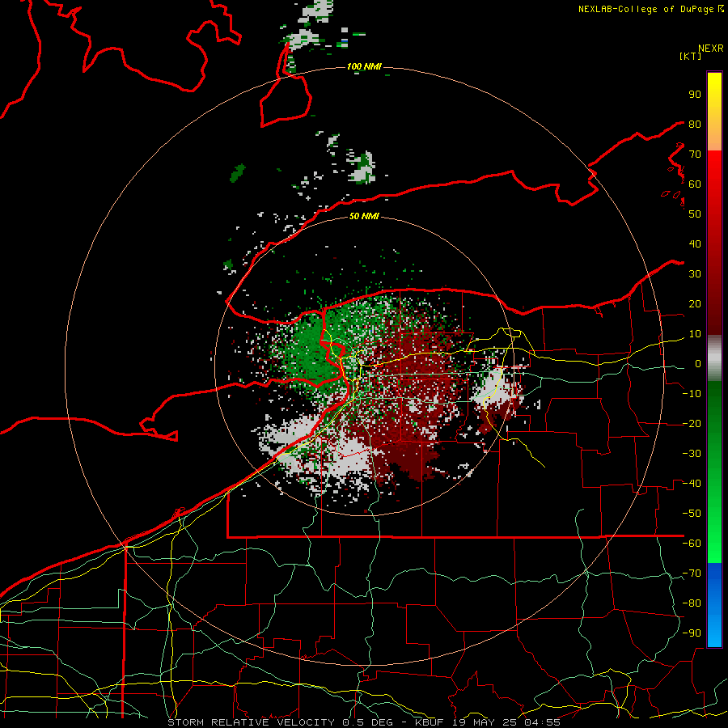Click the "50 NMI" range ring label
The width and height of the screenshot is (728, 728).
(x=364, y=216)
